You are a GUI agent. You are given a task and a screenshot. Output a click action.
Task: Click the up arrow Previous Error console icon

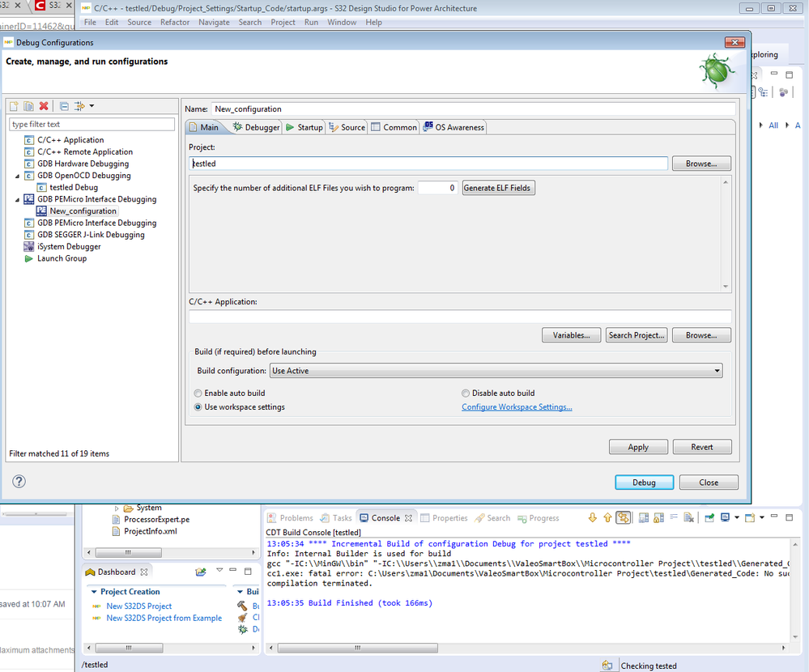coord(608,518)
